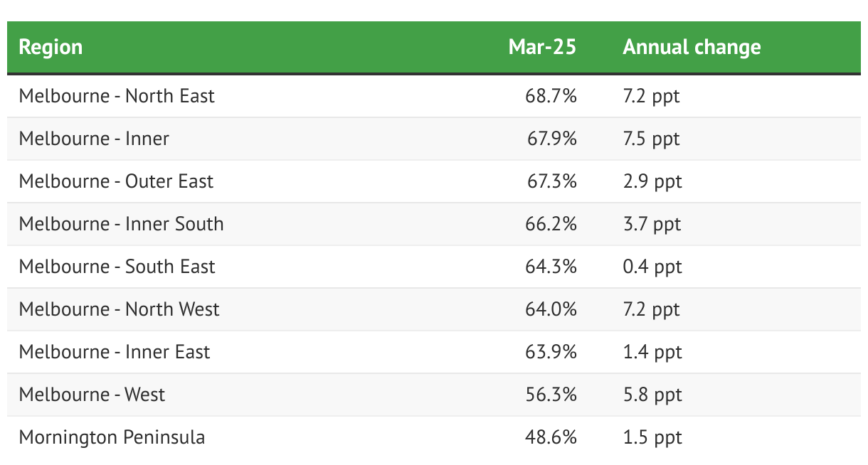Image resolution: width=868 pixels, height=465 pixels.
Task: Select the 7.5 ppt annual change cell
Action: [651, 139]
